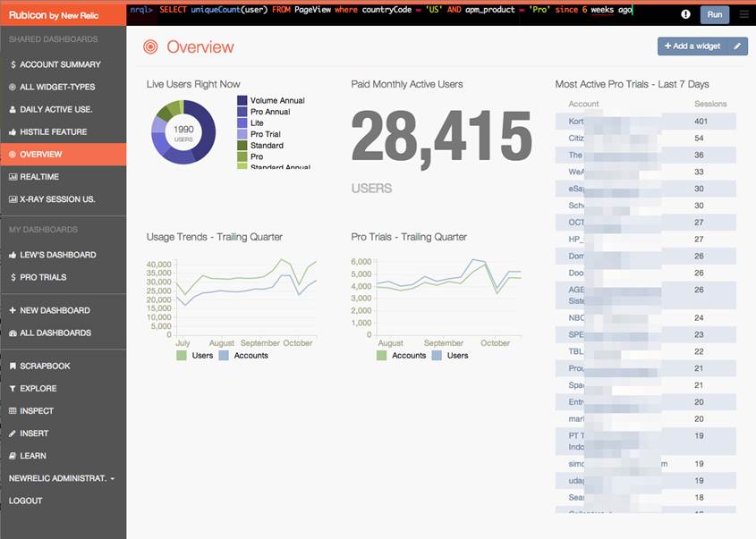Viewport: 756px width, 539px height.
Task: Click the Users legend under Usage Trends
Action: pos(195,356)
